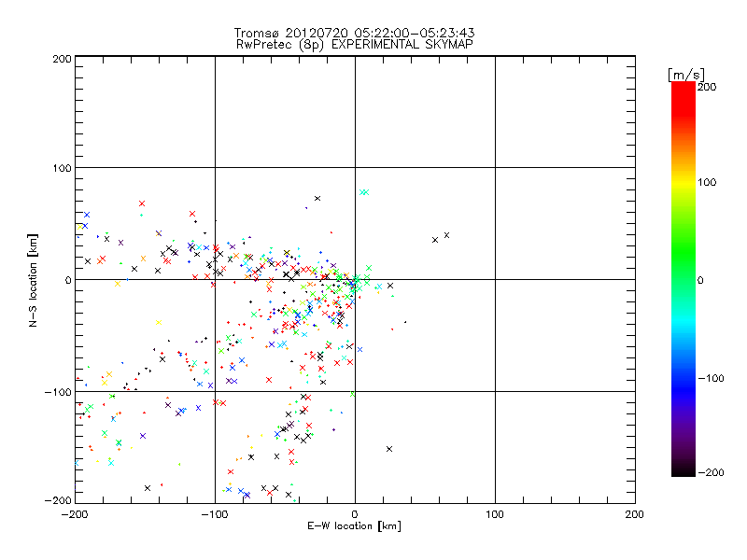This screenshot has height=560, width=747.
Task: Click the cyan X marker pair north of origin
Action: click(x=364, y=192)
